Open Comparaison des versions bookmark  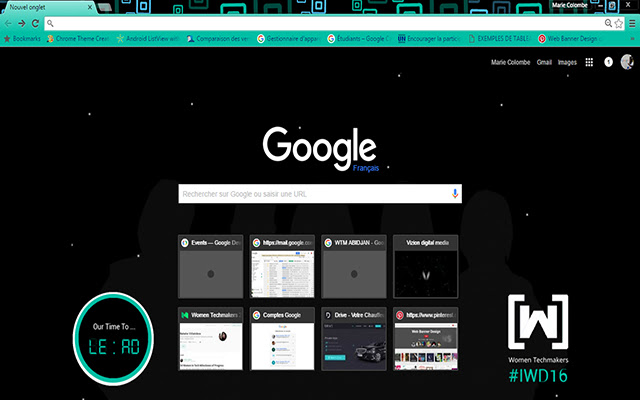click(218, 39)
